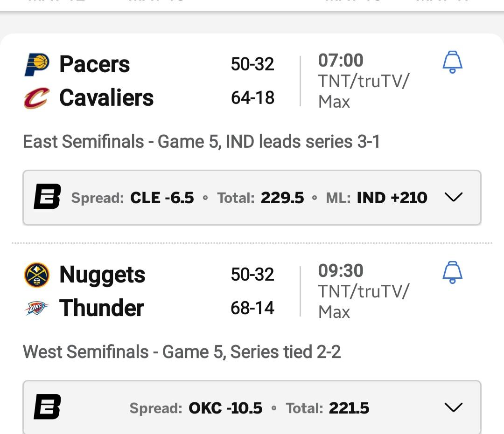Viewport: 504px width, 434px height.
Task: Open the Nuggets team name
Action: point(102,275)
